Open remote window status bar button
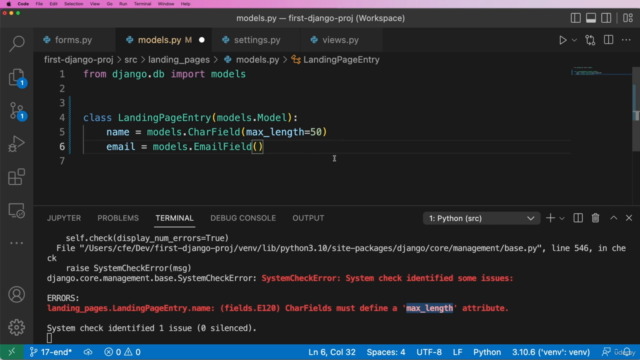Screen dimensions: 640x360 (x=12, y=352)
